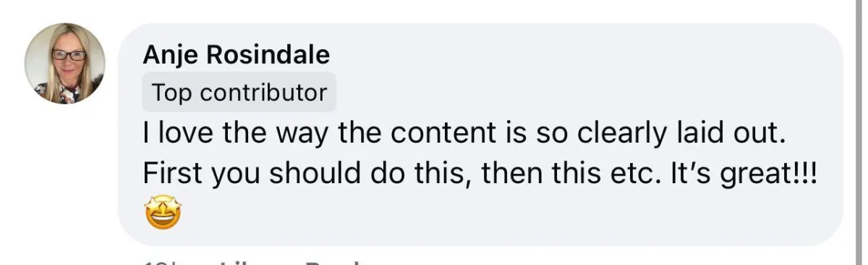Click the comment line starting with 'First you should'
The height and width of the screenshot is (265, 868).
coord(480,174)
